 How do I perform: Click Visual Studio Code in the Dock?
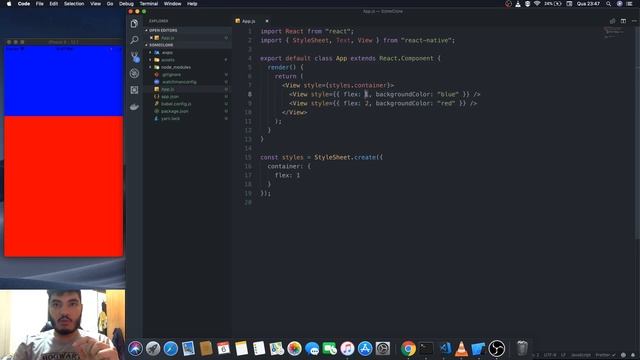click(445, 349)
